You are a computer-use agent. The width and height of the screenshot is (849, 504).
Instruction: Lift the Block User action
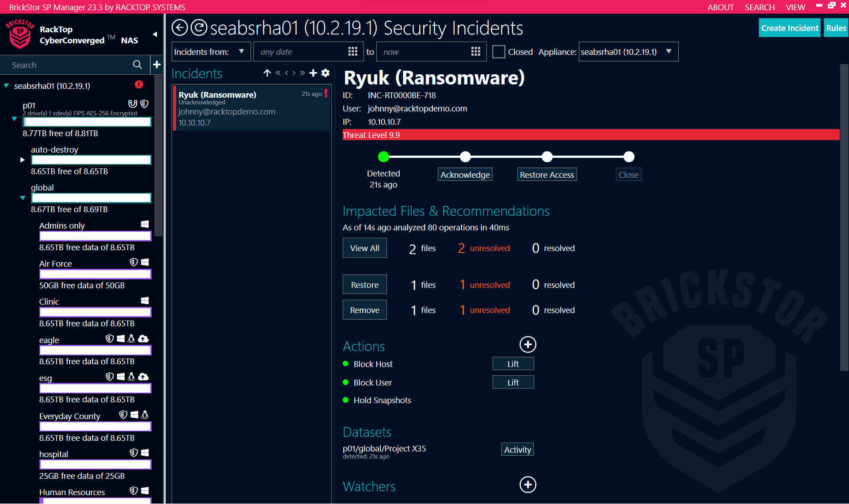tap(513, 382)
